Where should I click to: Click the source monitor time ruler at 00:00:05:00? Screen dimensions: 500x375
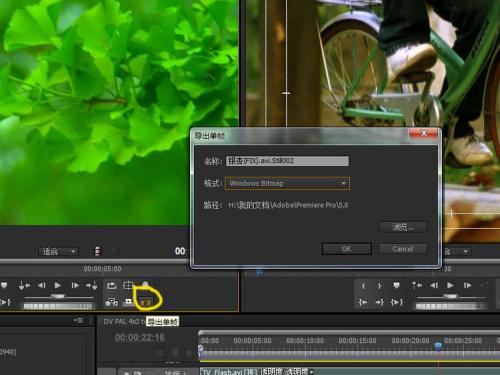[x=102, y=269]
